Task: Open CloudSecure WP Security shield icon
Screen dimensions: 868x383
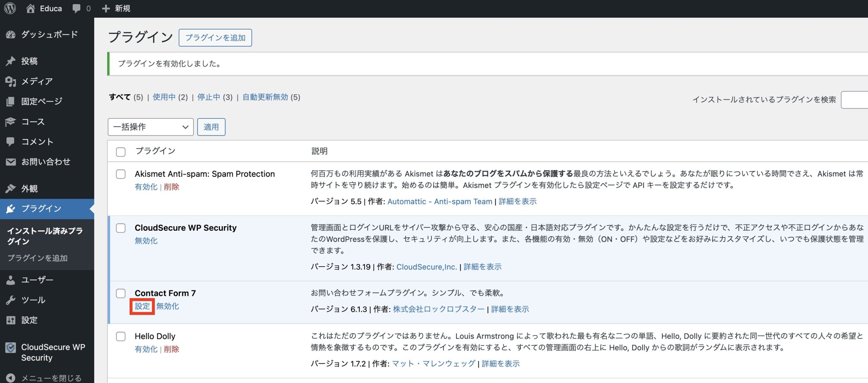Action: [x=11, y=348]
